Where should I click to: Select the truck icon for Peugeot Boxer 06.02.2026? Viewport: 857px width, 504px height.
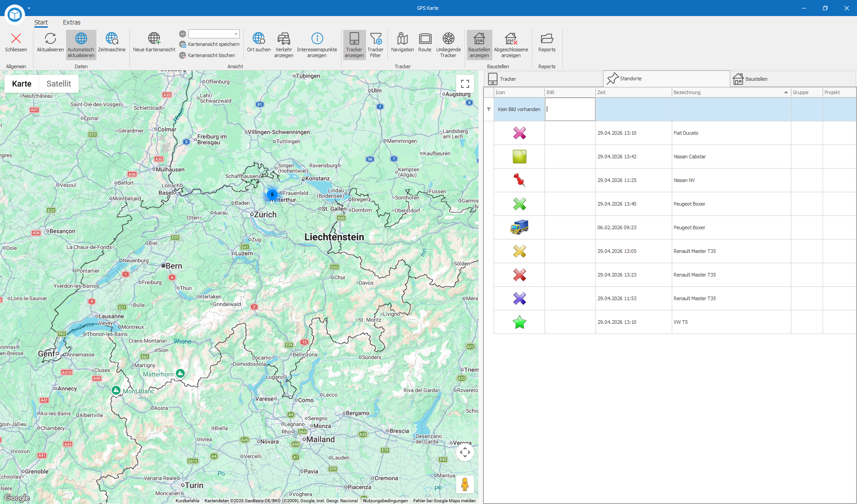(520, 227)
